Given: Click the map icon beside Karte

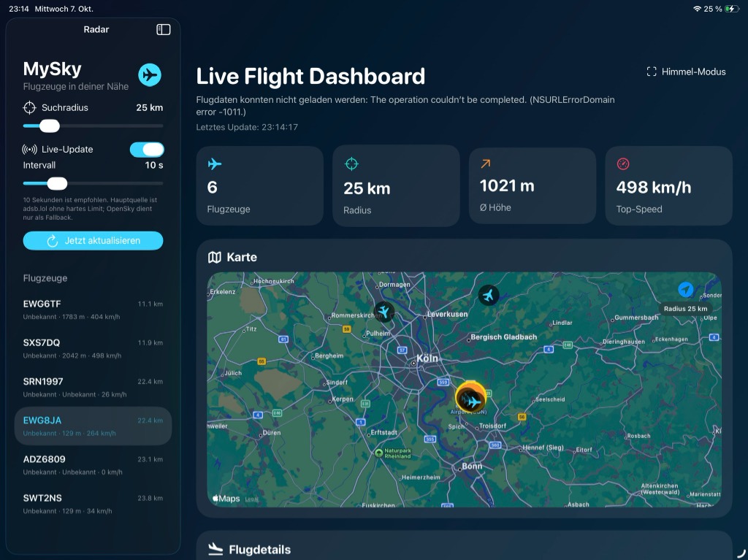Looking at the screenshot, I should coord(215,258).
